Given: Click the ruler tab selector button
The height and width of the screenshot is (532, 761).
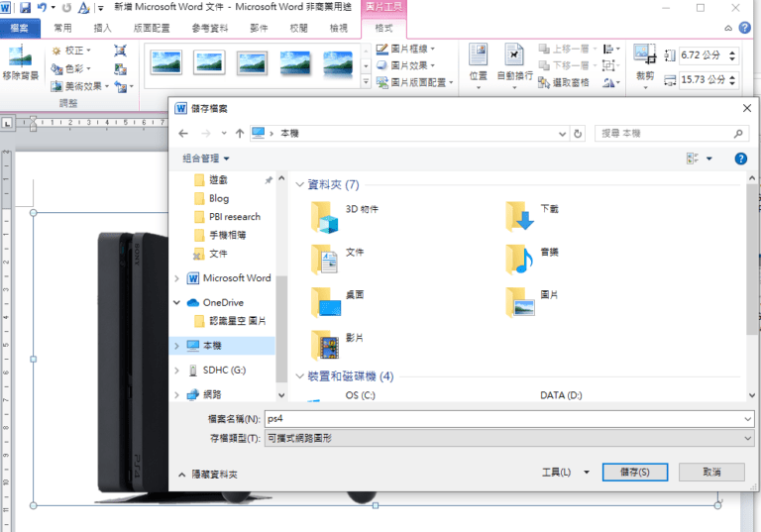Looking at the screenshot, I should 7,123.
